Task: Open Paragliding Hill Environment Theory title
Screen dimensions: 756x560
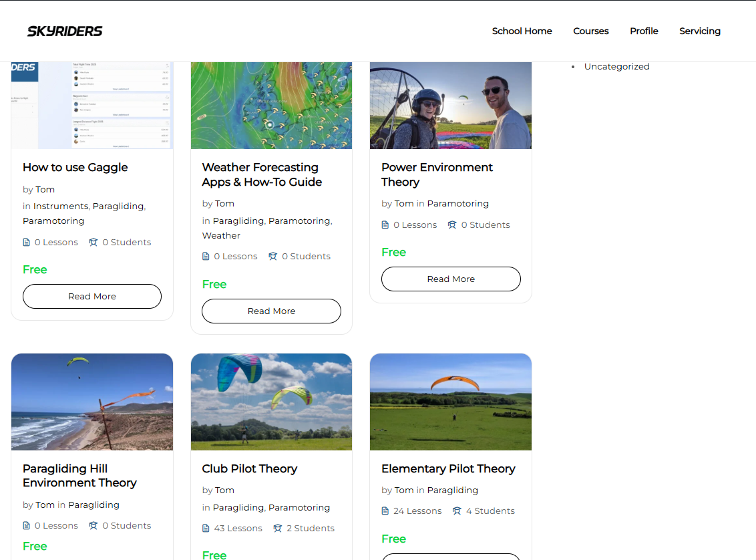Action: click(79, 476)
